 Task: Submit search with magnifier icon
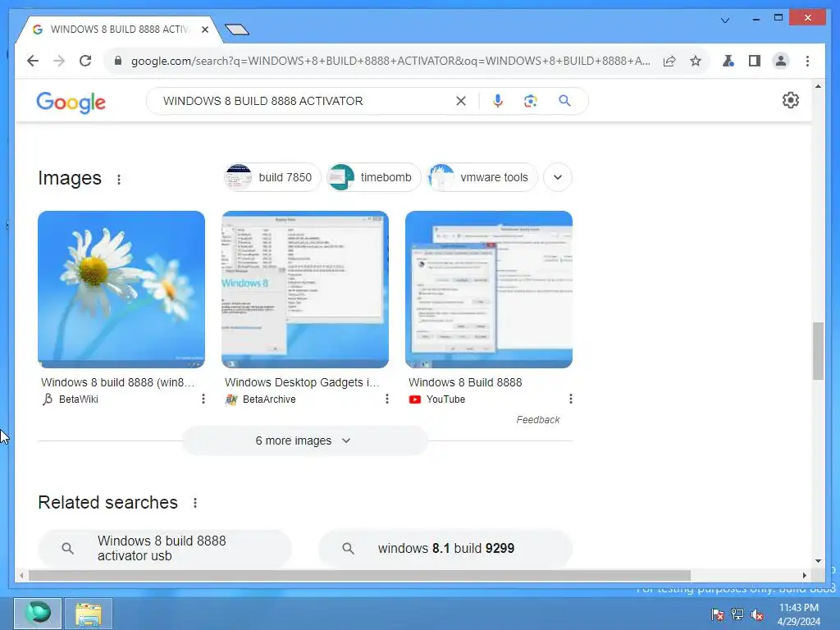click(x=564, y=101)
